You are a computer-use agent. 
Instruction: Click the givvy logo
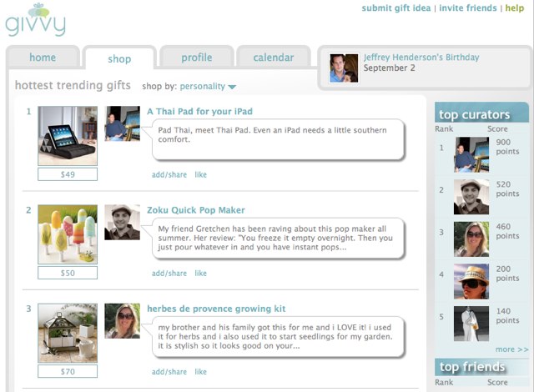(x=35, y=20)
